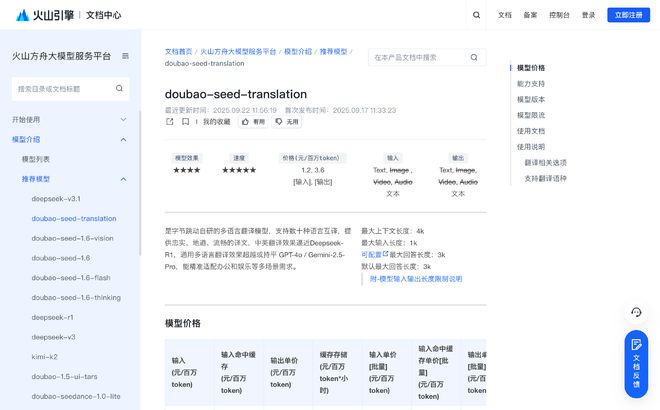Open 附-模型输入输出长度限制说明 link
This screenshot has width=660, height=410.
pos(416,279)
